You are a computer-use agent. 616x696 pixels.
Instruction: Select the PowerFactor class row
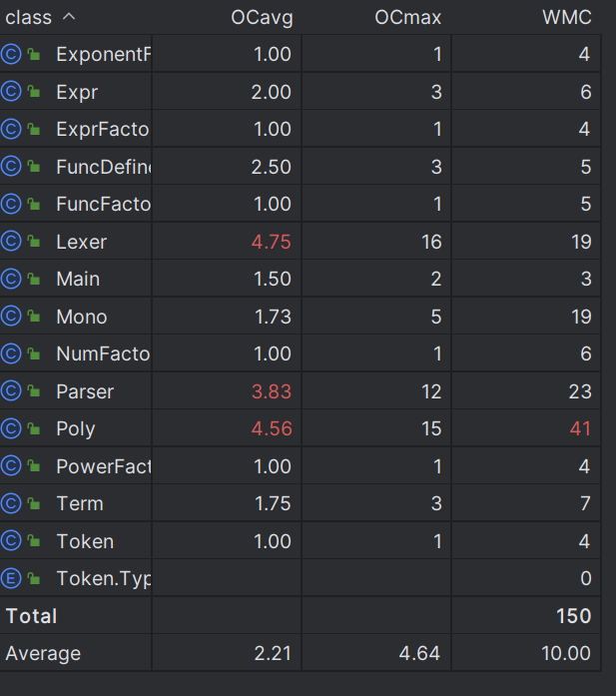(x=301, y=466)
